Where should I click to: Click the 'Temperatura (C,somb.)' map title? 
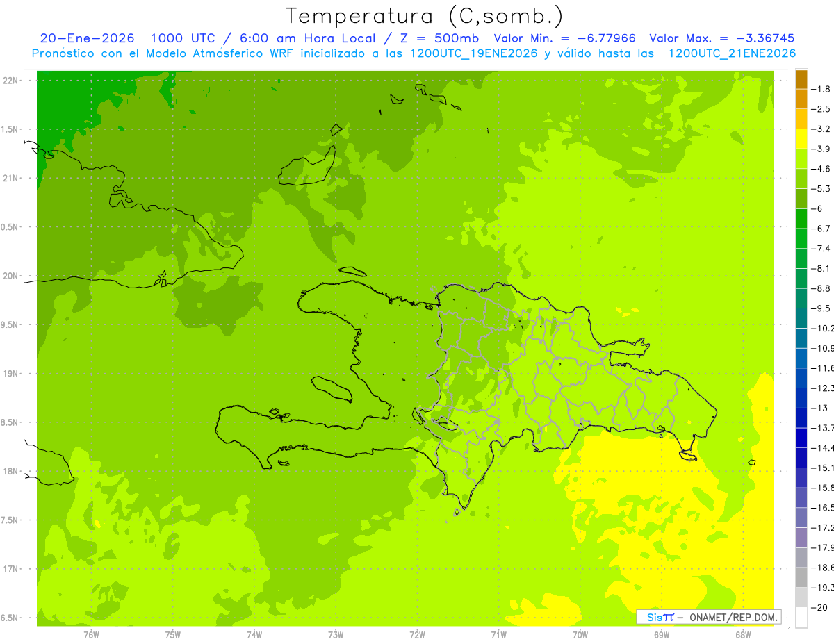425,16
